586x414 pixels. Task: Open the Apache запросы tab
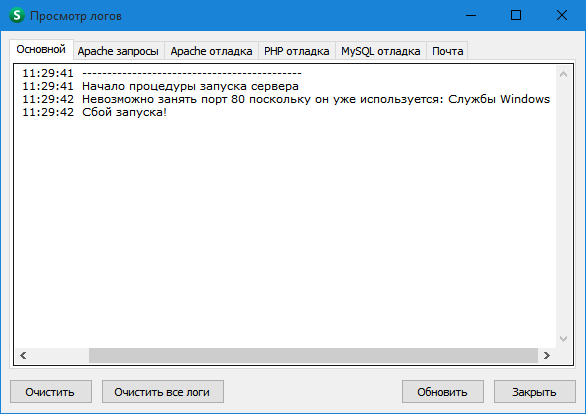pyautogui.click(x=118, y=51)
